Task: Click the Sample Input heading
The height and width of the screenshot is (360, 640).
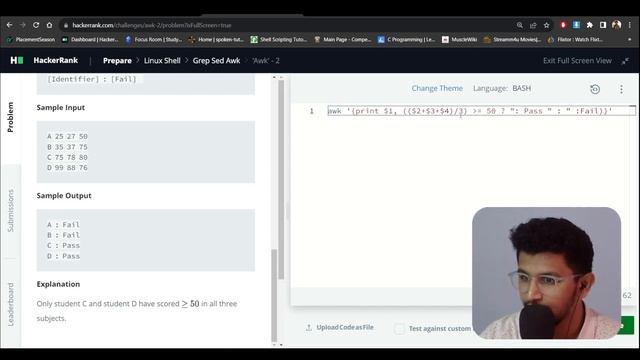Action: 61,107
